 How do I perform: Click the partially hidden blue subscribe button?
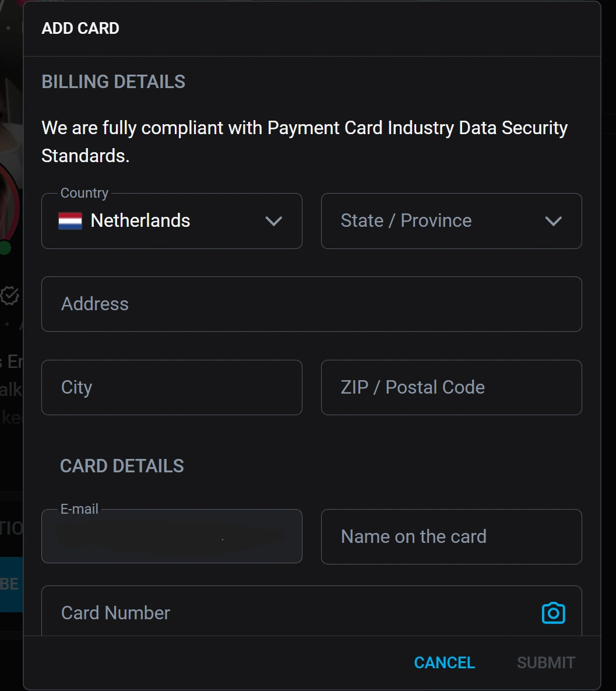point(10,584)
